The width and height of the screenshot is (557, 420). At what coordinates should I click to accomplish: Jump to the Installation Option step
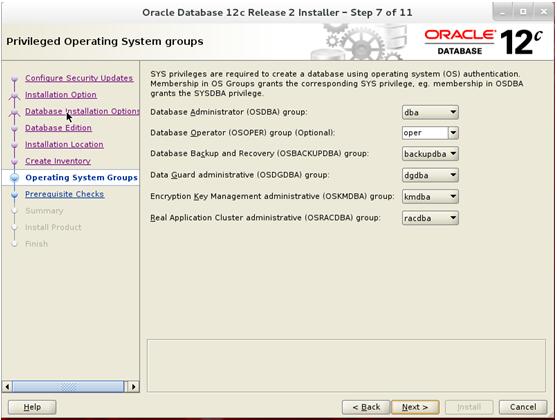[61, 95]
